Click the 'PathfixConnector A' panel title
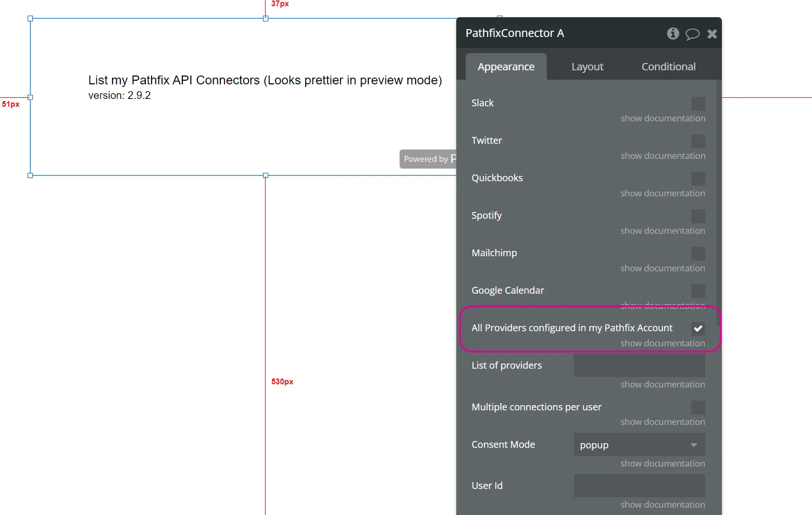The image size is (812, 515). coord(515,33)
